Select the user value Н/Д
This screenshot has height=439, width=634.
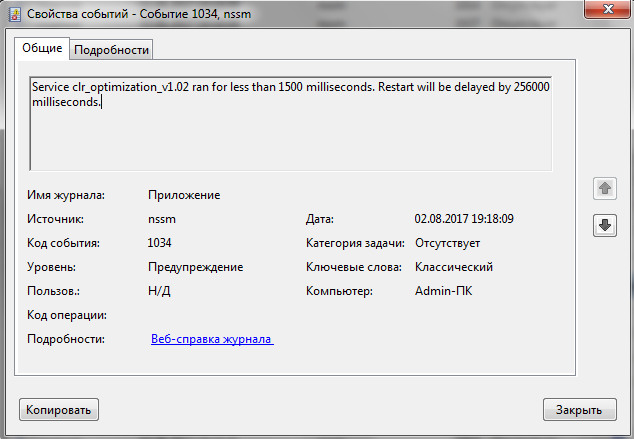pyautogui.click(x=159, y=291)
